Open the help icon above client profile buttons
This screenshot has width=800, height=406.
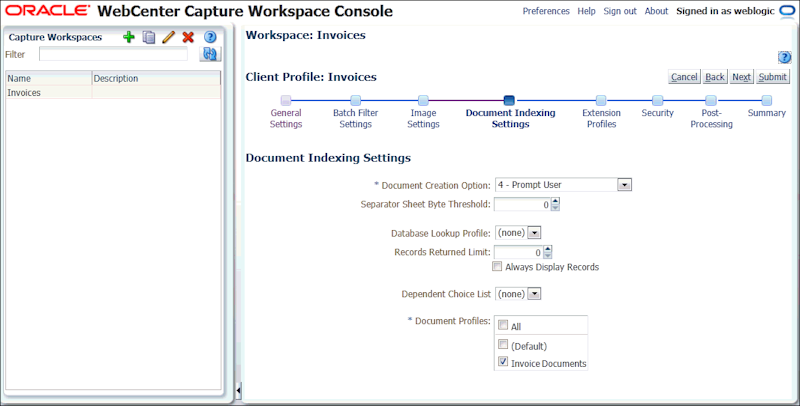[x=785, y=57]
